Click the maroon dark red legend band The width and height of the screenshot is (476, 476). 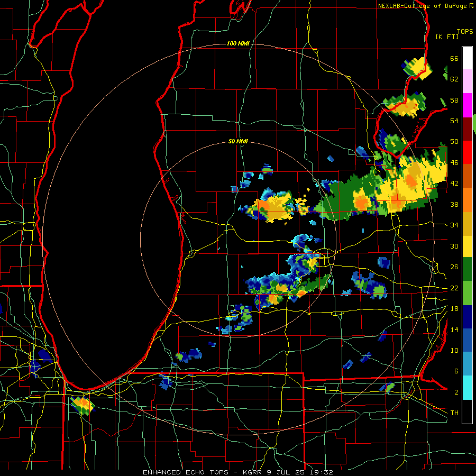click(467, 129)
